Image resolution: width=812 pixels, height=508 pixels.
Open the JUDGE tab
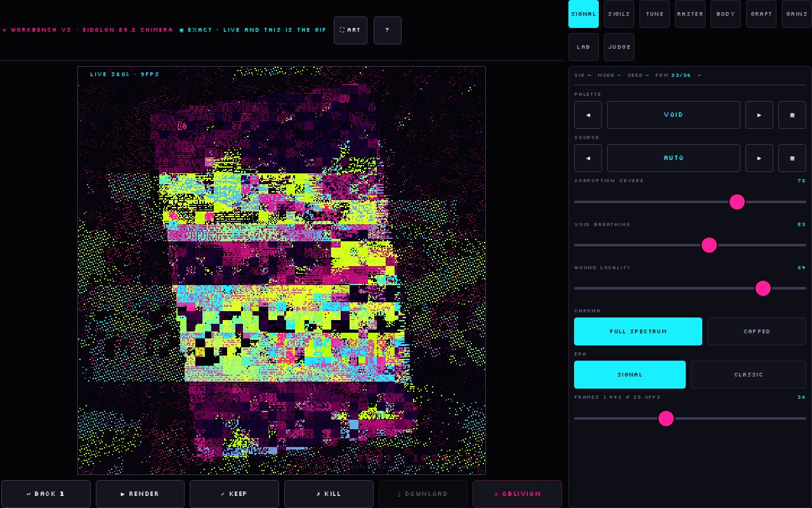[619, 47]
